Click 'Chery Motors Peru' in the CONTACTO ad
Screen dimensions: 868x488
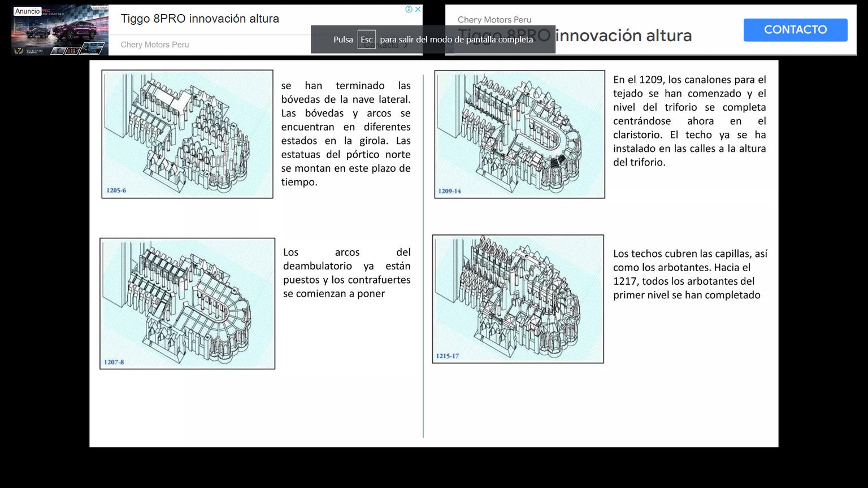tap(494, 20)
